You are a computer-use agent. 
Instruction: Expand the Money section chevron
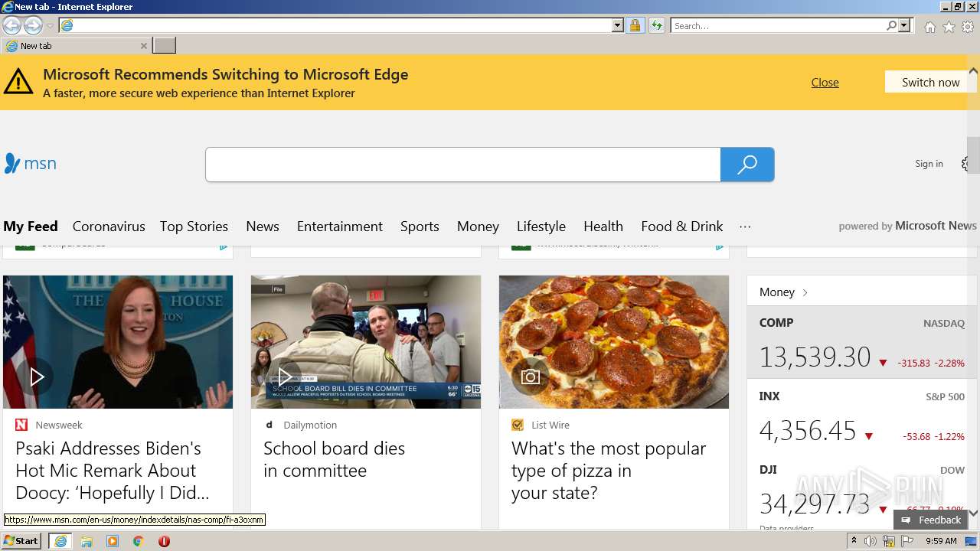pyautogui.click(x=805, y=292)
